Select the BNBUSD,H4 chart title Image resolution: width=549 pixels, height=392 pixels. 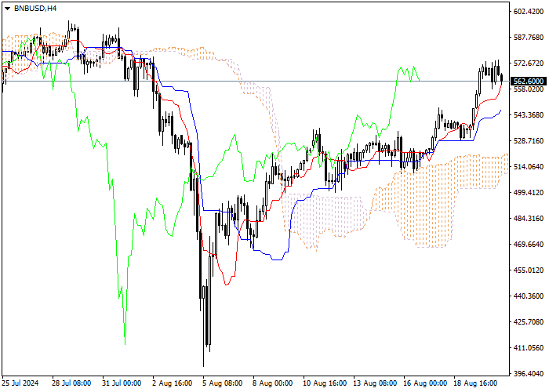[x=35, y=9]
